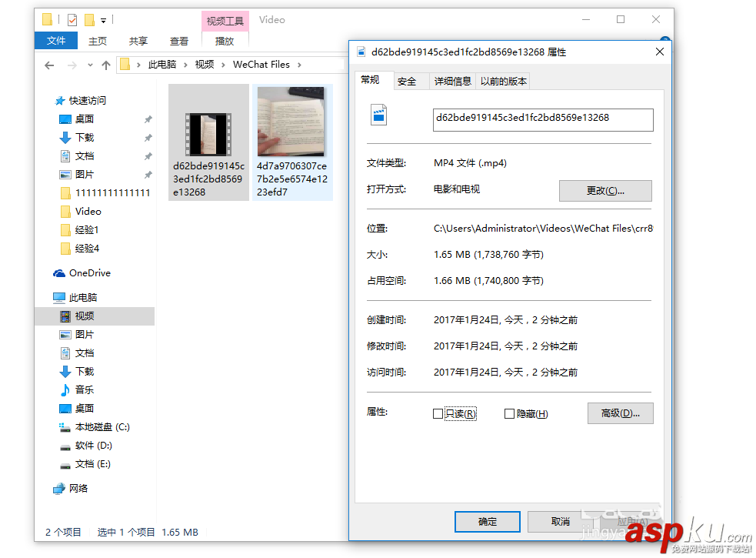The width and height of the screenshot is (756, 558).
Task: Click the back navigation arrow
Action: coord(48,65)
